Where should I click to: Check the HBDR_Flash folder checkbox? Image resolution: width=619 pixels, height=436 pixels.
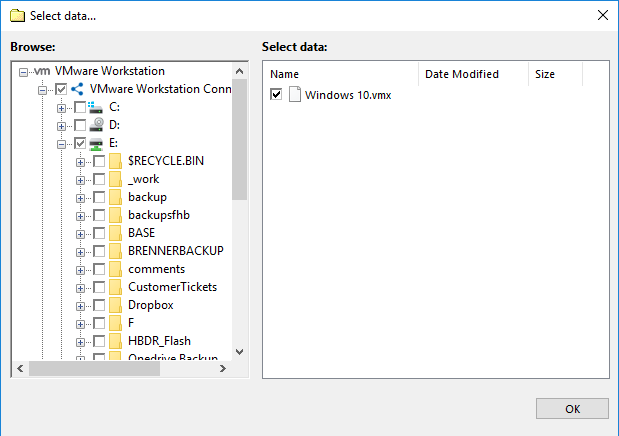pyautogui.click(x=99, y=341)
